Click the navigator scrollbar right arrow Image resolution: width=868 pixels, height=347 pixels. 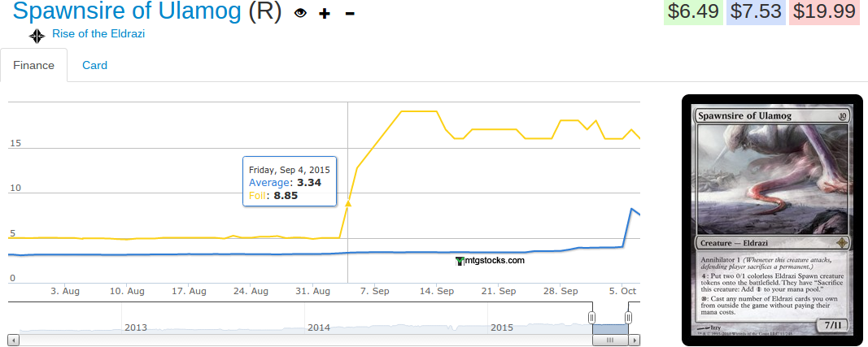coord(635,340)
